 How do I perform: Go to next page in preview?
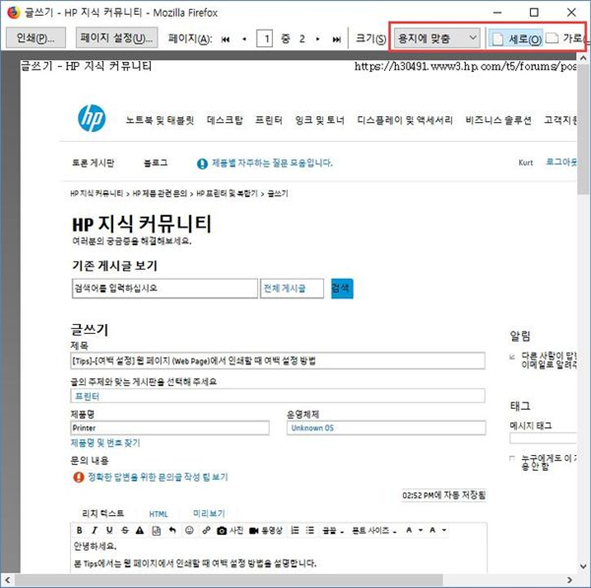(x=318, y=39)
